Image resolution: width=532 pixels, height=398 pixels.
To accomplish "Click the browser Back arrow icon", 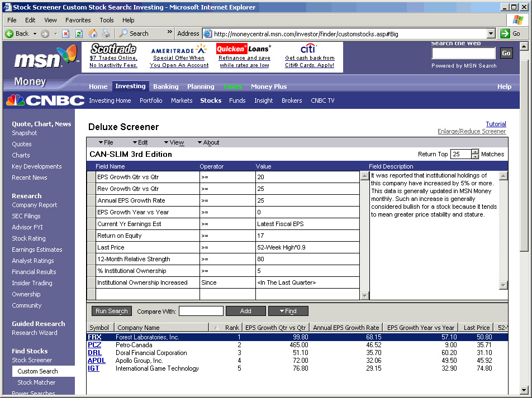I will tap(9, 33).
